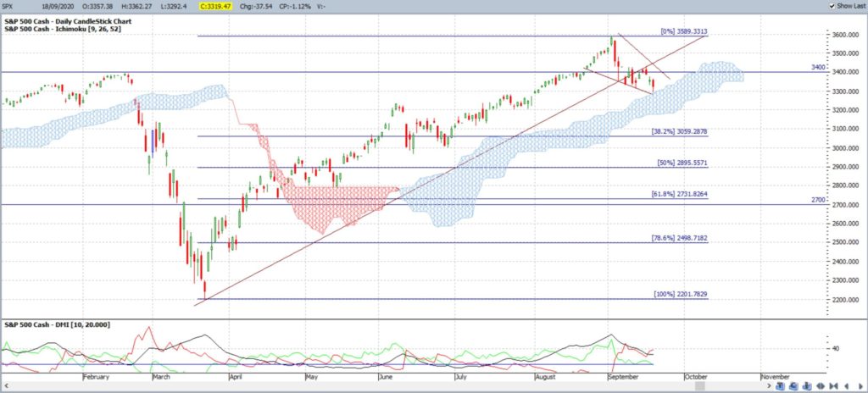
Task: Click the March label on time axis
Action: point(160,377)
